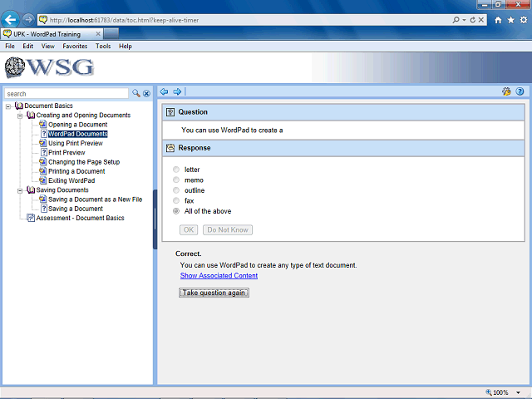Open help question mark icon in the content toolbar
Viewport: 532px width, 399px height.
[520, 91]
